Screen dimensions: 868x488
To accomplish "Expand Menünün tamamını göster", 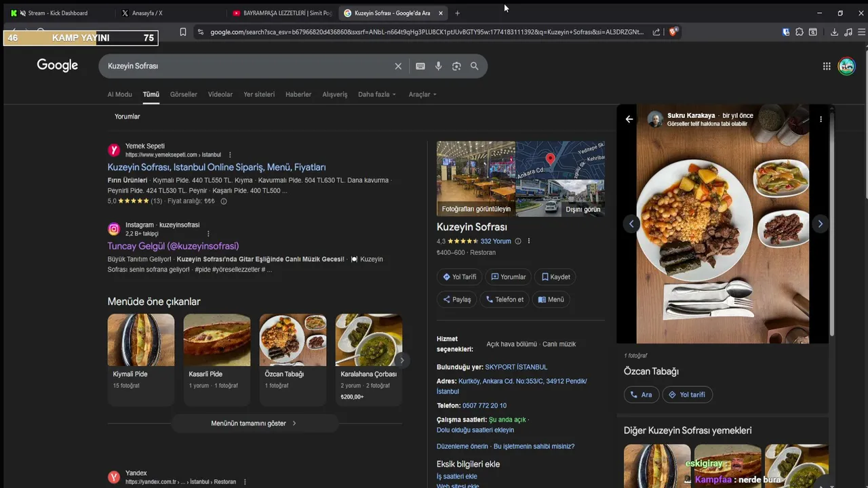I will [x=254, y=423].
